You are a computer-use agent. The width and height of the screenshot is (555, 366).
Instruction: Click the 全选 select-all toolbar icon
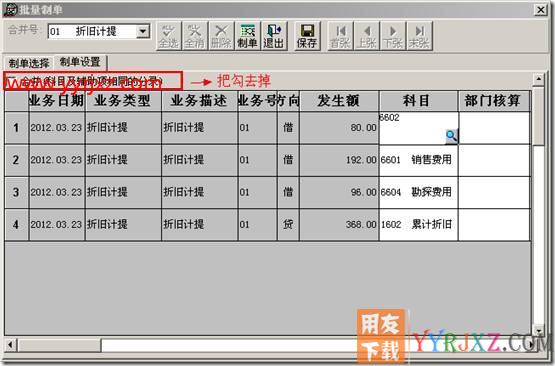169,36
